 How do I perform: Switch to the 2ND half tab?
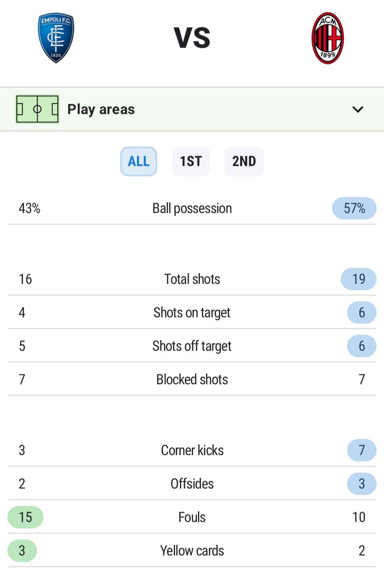pos(244,161)
